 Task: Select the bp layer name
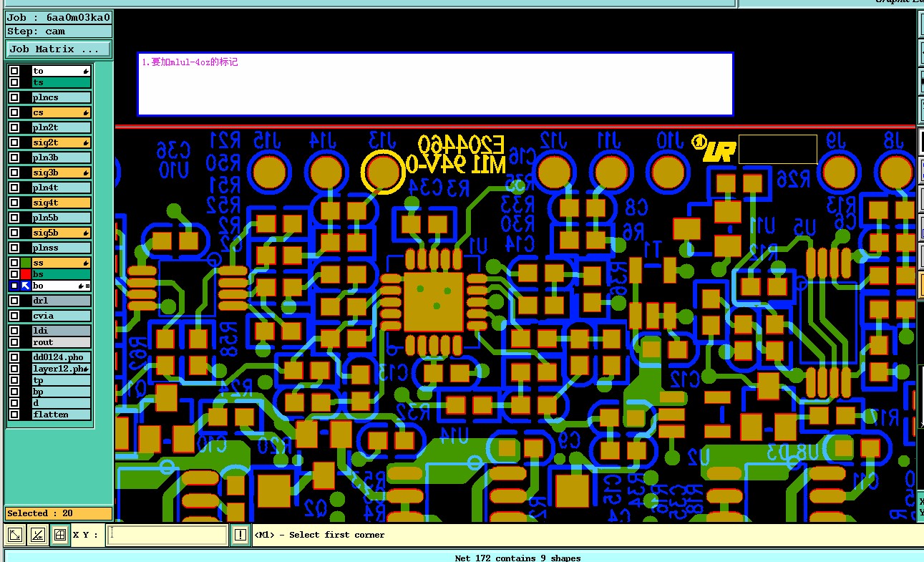coord(62,392)
